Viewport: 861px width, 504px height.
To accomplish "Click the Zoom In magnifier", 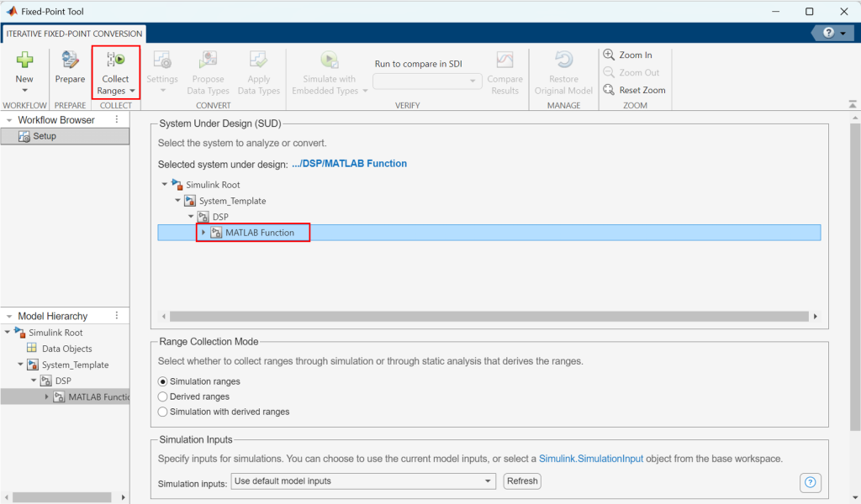I will tap(609, 55).
